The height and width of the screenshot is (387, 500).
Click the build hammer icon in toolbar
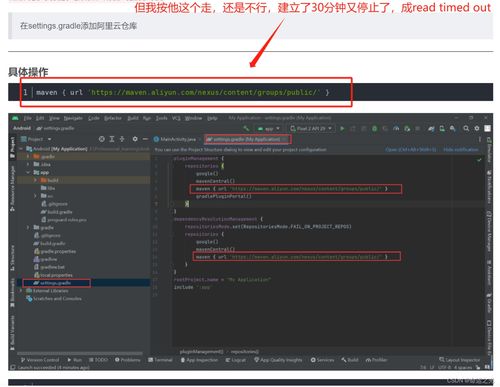click(x=246, y=128)
